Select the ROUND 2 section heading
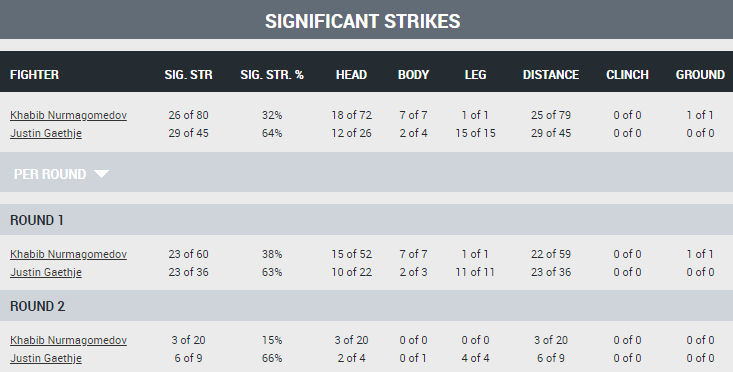This screenshot has width=733, height=372. click(37, 306)
